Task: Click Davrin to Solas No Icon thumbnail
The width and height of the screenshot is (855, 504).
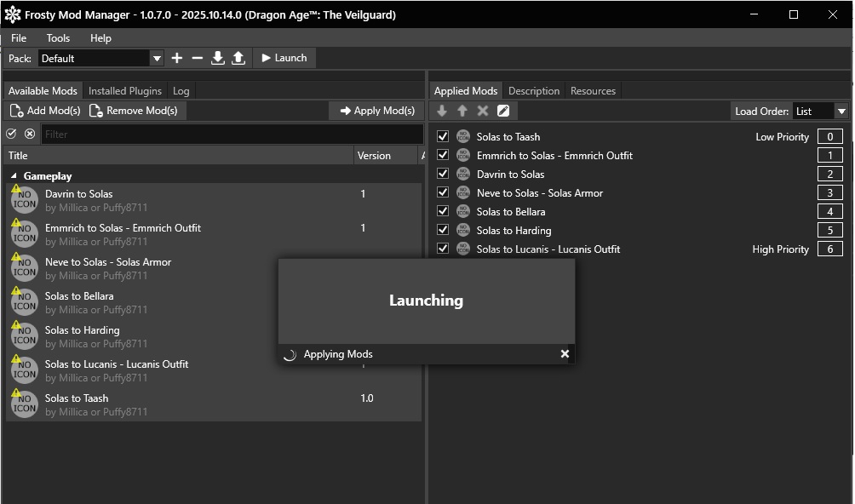Action: click(x=25, y=199)
